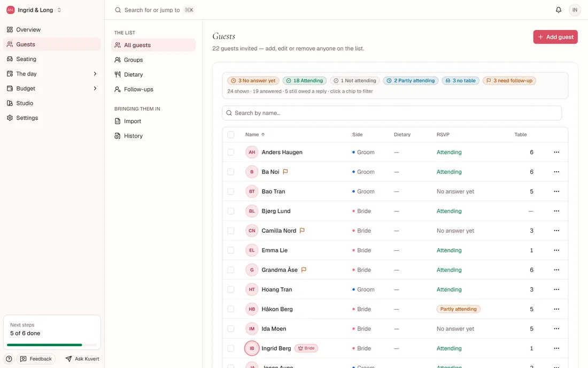Sort the table by Name column

[255, 135]
